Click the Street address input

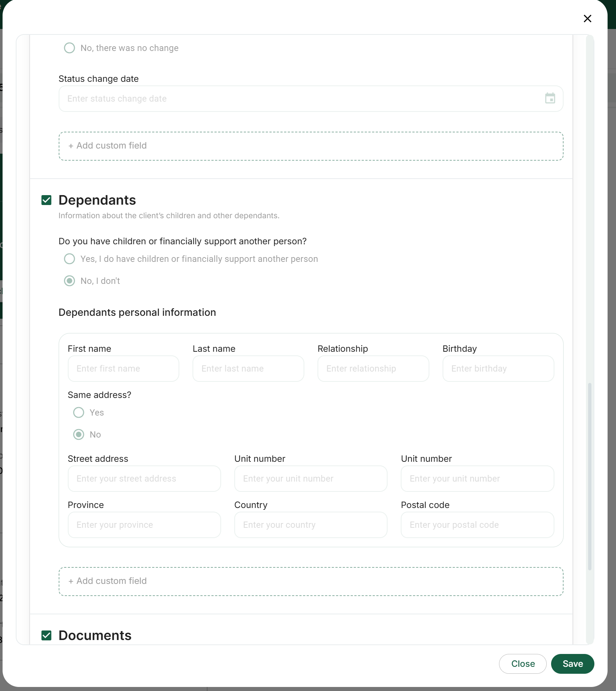[x=144, y=479]
